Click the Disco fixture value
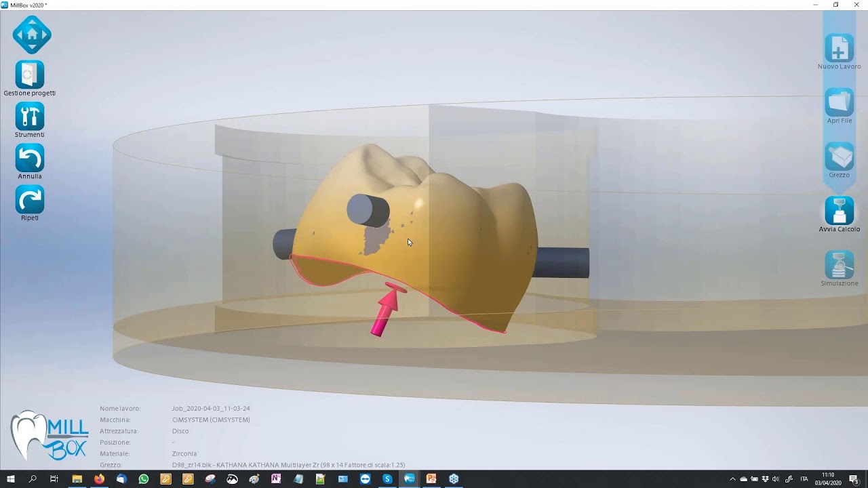868x488 pixels. pyautogui.click(x=180, y=431)
